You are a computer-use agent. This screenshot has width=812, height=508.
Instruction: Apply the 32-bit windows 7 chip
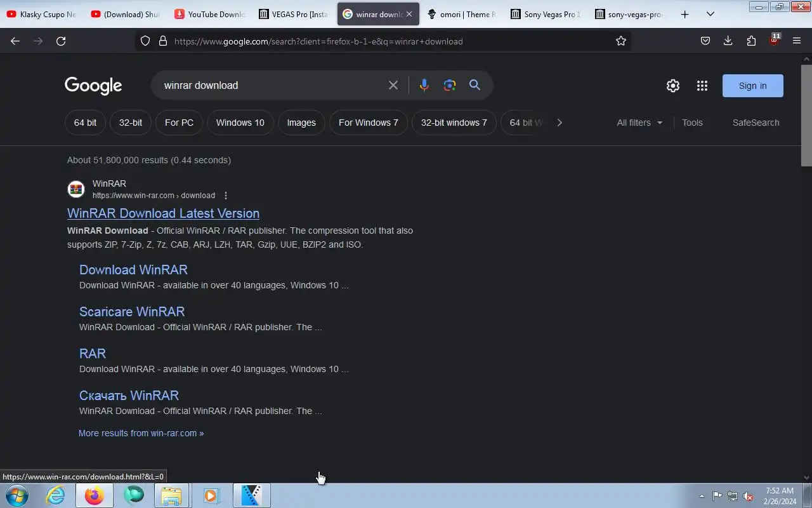(x=454, y=123)
